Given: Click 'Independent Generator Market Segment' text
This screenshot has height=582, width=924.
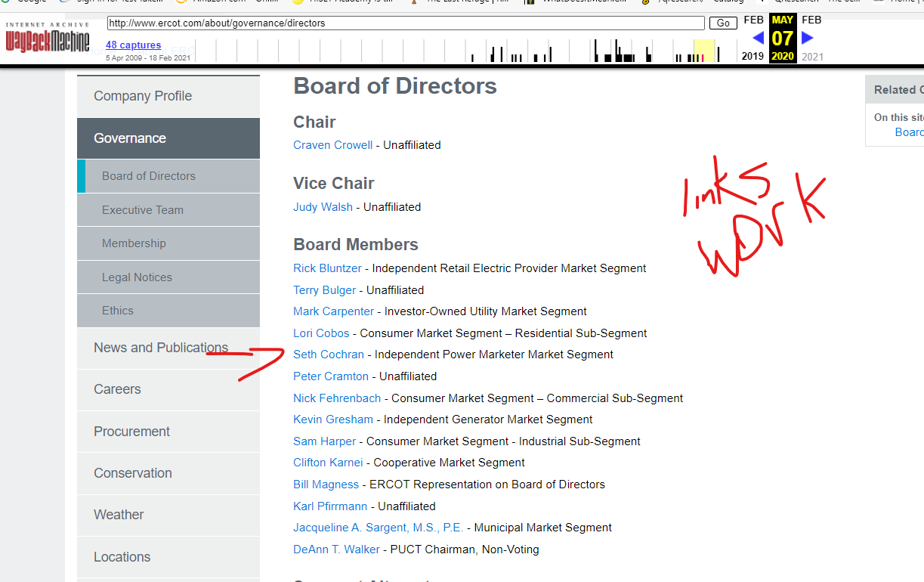Looking at the screenshot, I should click(x=488, y=419).
